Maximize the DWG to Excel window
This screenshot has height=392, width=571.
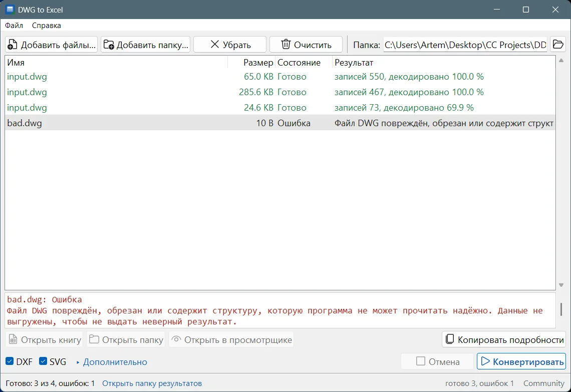pyautogui.click(x=526, y=10)
